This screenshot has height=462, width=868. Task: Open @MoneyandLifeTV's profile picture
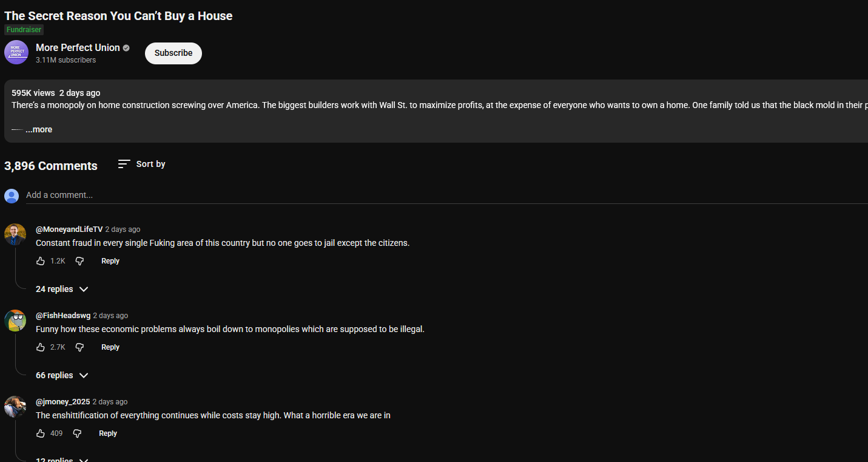point(15,234)
